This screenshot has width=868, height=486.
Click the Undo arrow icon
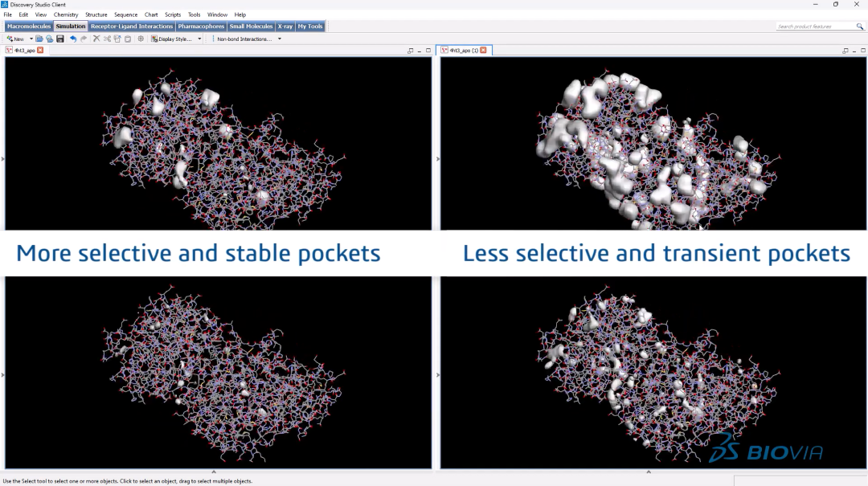pyautogui.click(x=73, y=39)
